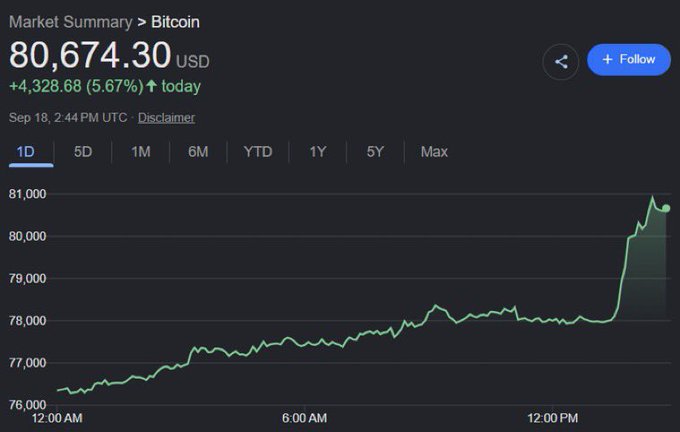Image resolution: width=680 pixels, height=432 pixels.
Task: Click the 81,000 axis label
Action: coord(27,194)
